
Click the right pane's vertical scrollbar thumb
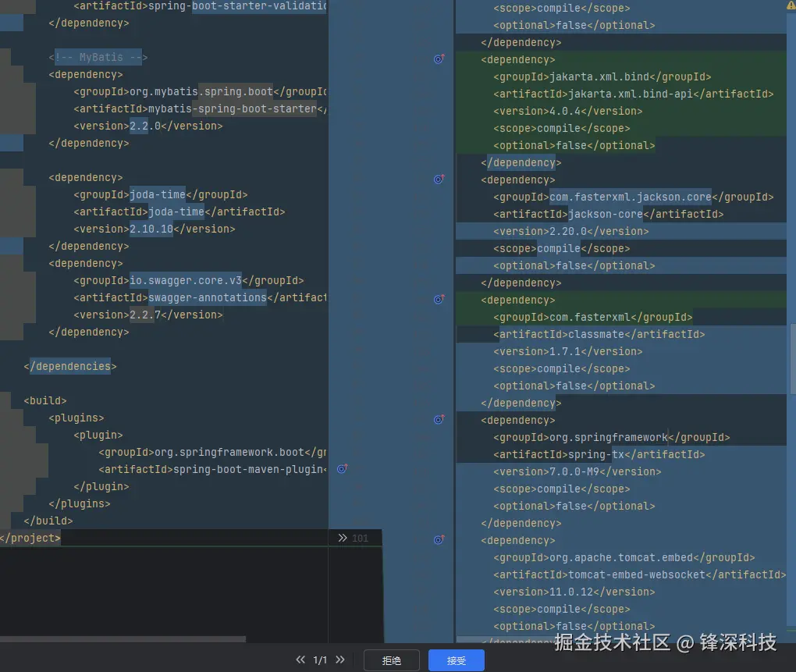click(792, 358)
